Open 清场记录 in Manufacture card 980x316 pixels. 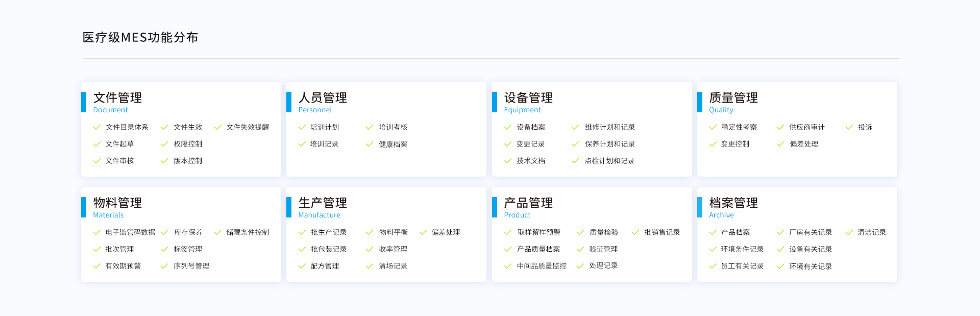[393, 266]
